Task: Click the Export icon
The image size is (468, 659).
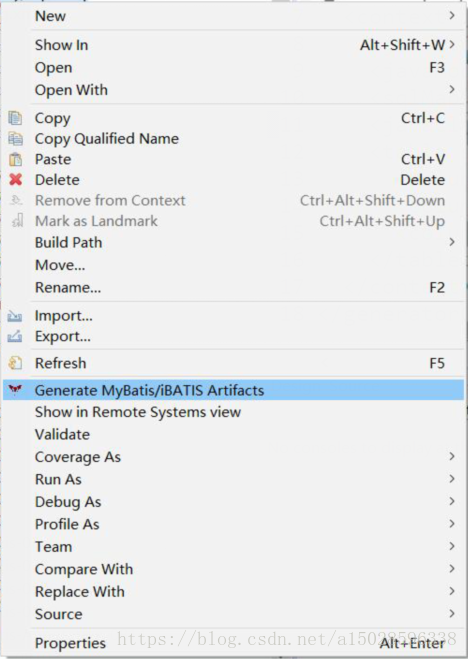Action: (15, 336)
